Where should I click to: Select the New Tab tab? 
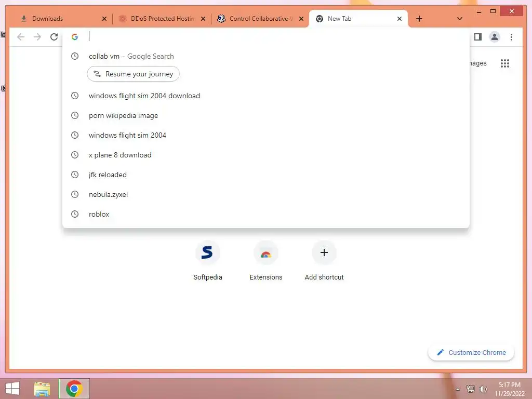point(358,19)
